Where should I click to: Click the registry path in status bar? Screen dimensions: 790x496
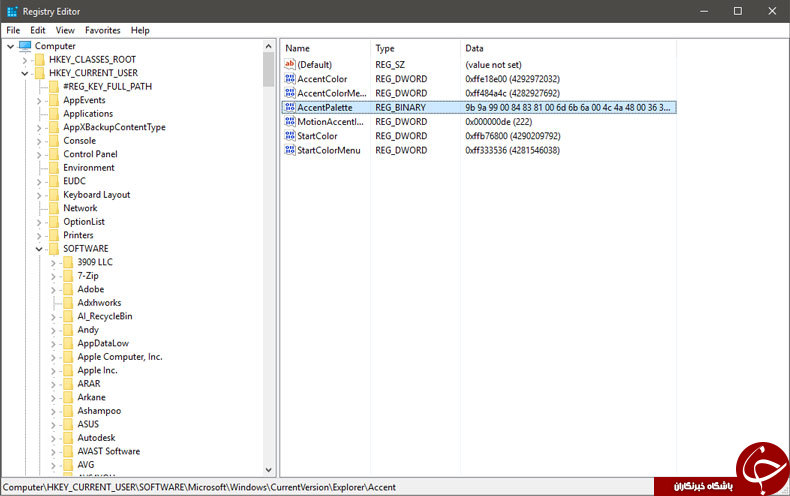click(x=199, y=487)
